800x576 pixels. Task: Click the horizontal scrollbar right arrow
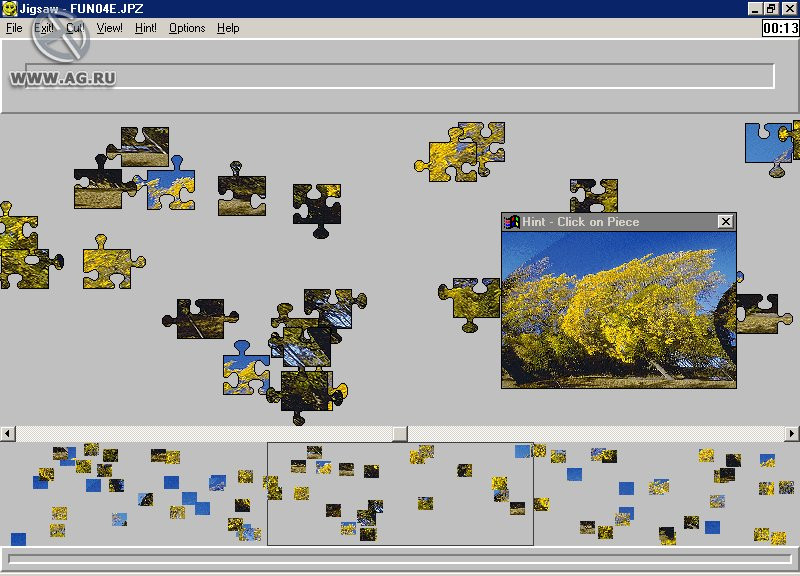[x=791, y=434]
